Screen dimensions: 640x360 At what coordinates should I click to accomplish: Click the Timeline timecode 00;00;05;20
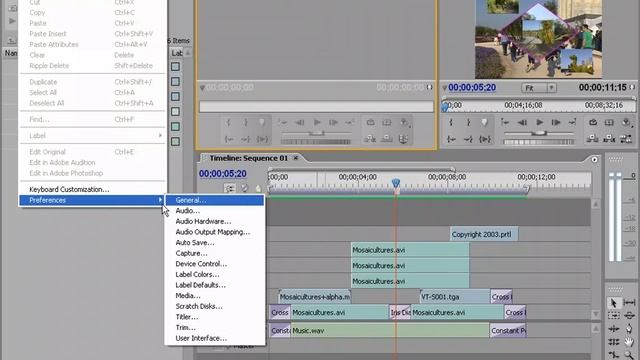coord(223,173)
